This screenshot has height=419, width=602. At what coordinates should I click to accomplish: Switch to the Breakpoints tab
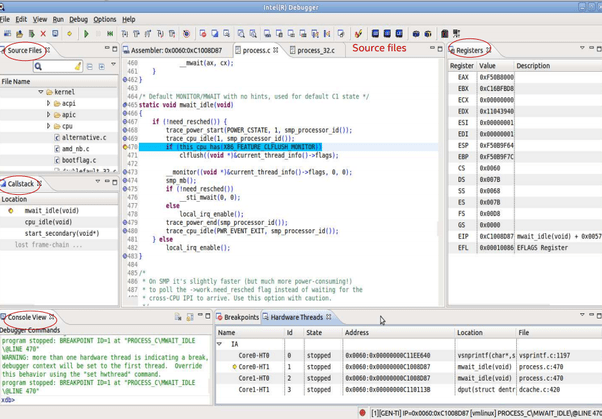(237, 317)
